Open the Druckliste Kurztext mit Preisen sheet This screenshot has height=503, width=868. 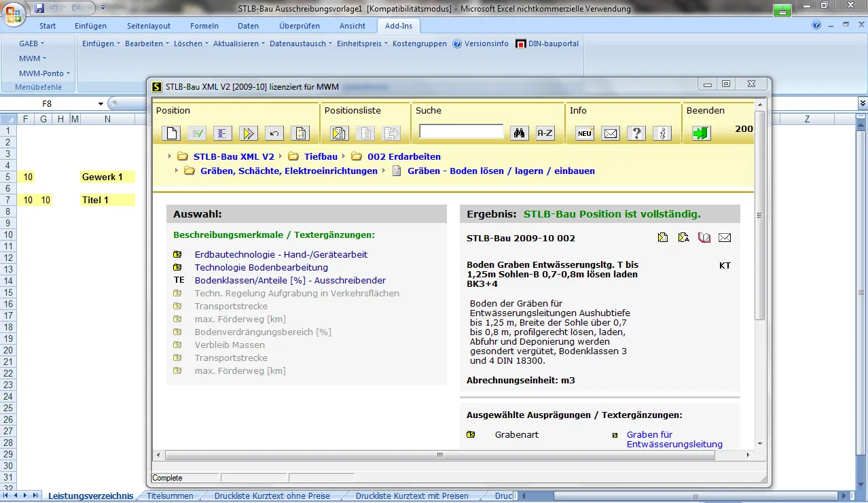tap(412, 496)
